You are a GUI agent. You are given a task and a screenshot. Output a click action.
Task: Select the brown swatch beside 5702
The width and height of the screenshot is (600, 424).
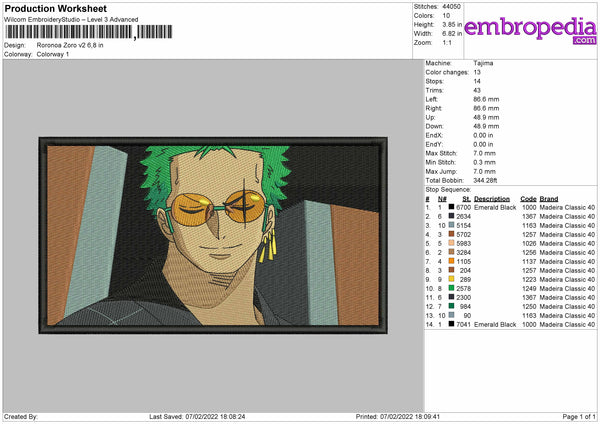click(451, 234)
